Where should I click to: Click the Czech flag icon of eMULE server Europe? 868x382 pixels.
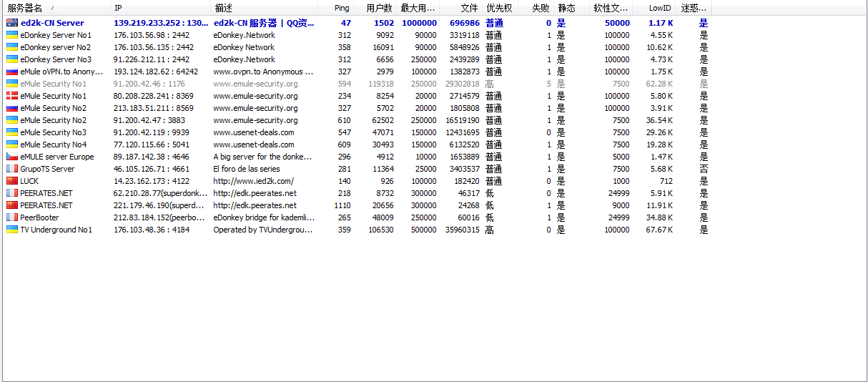[11, 157]
